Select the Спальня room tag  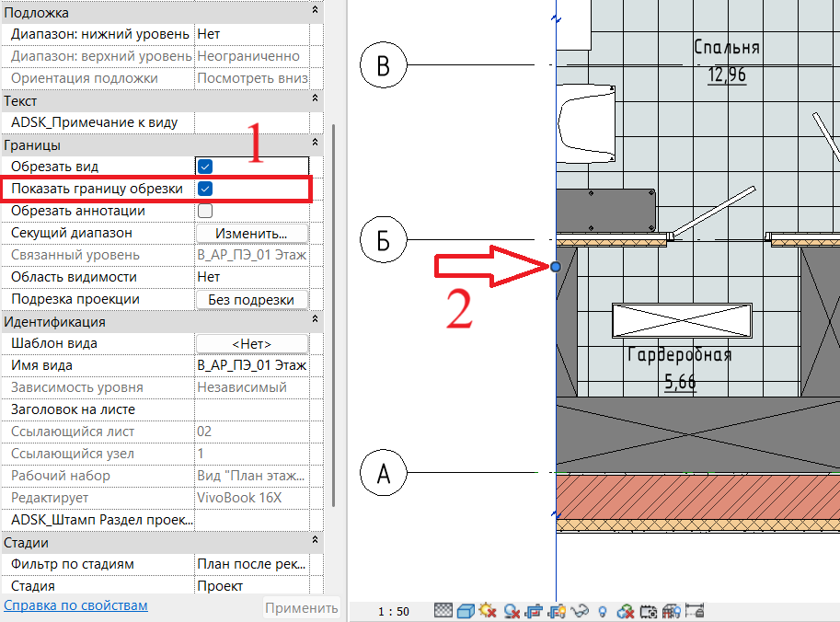727,47
